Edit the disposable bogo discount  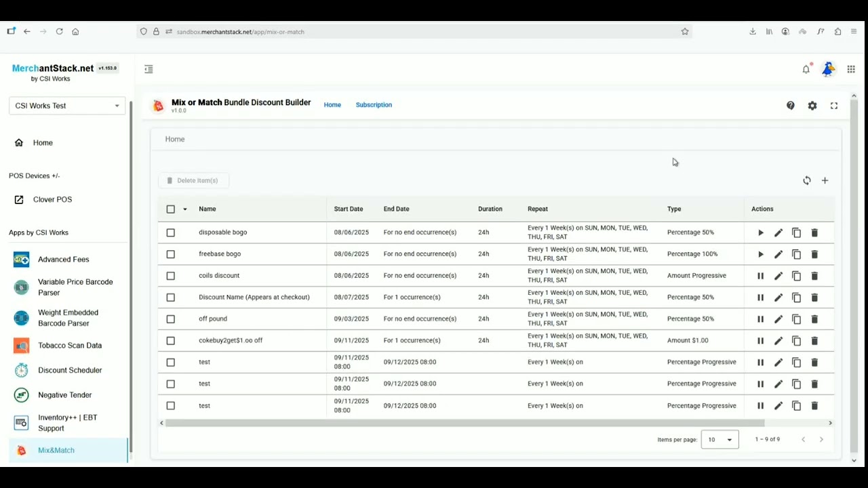click(x=778, y=232)
